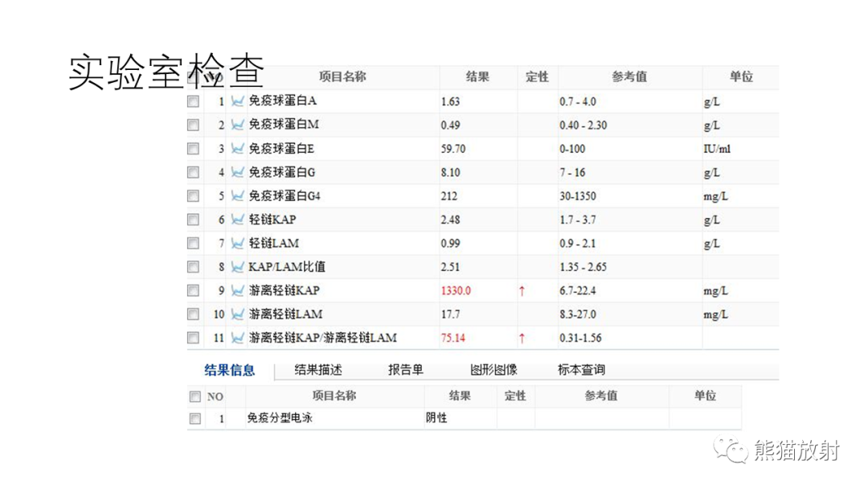The image size is (868, 489).
Task: Click 项目名称 header in lower table
Action: (334, 396)
